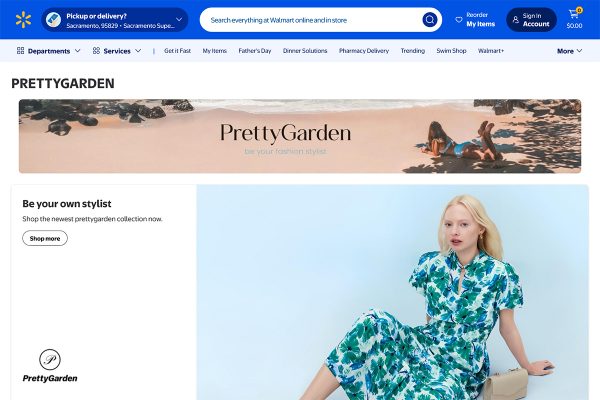Click the PrettyGarden wordmark under logo
This screenshot has height=400, width=600.
click(50, 378)
